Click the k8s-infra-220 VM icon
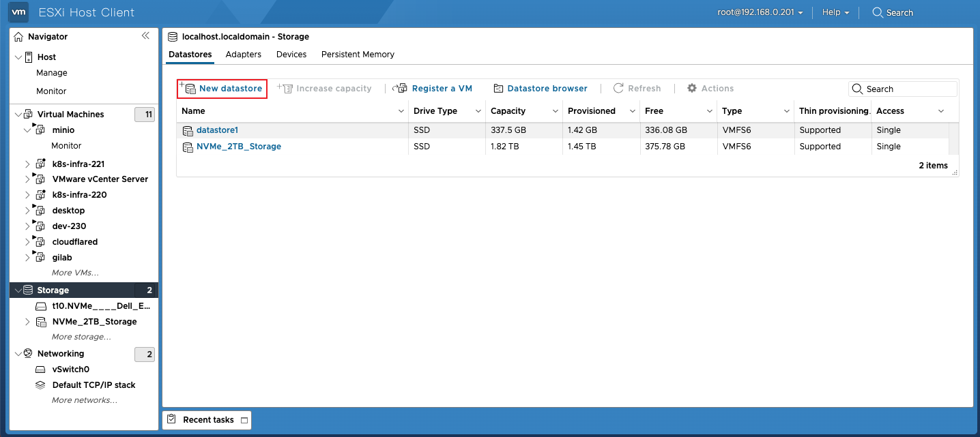 [x=40, y=195]
